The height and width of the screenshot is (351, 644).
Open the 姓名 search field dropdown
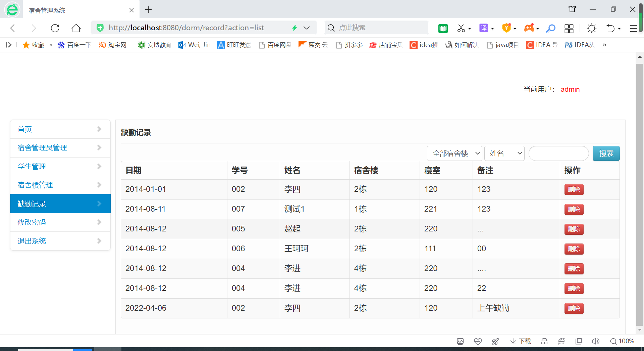(504, 153)
